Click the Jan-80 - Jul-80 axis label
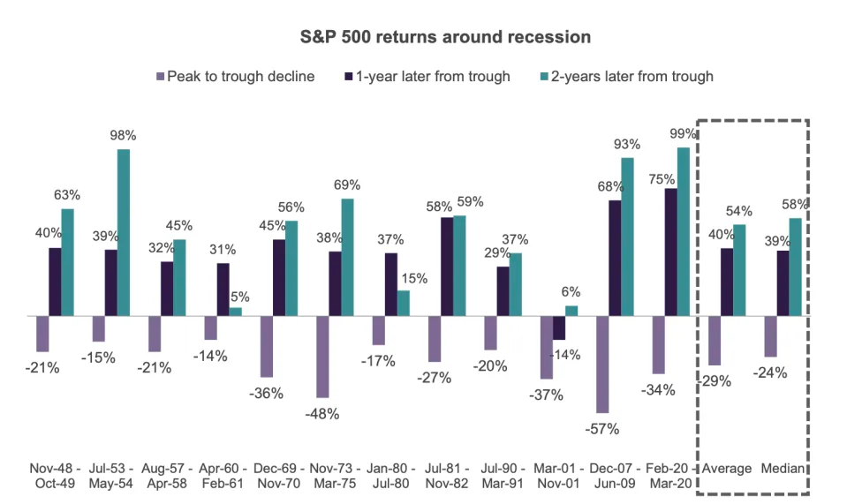 tap(391, 476)
